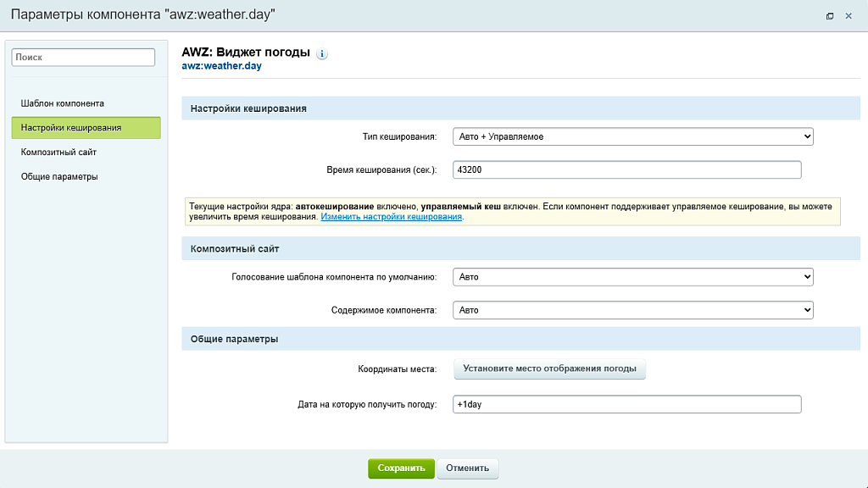The image size is (868, 488).
Task: Click the Время кеширования (сек.) input field
Action: [626, 170]
